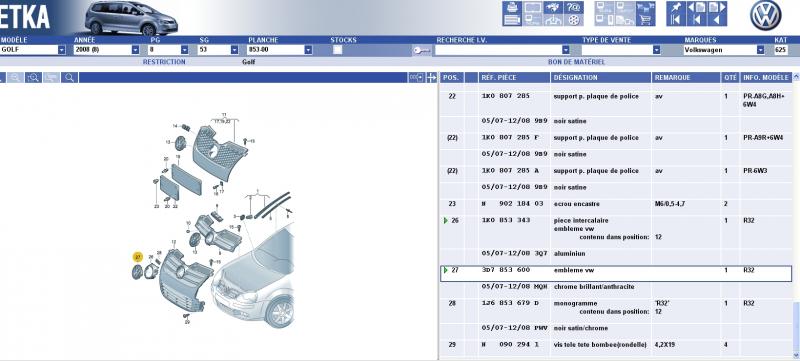Select part row 28 monogramme
The height and width of the screenshot is (361, 800).
(616, 307)
